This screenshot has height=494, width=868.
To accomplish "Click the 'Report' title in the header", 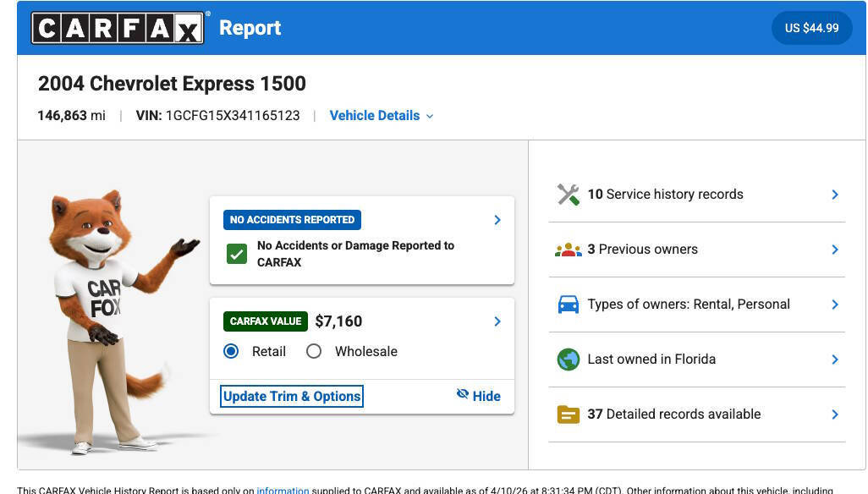I will click(250, 28).
